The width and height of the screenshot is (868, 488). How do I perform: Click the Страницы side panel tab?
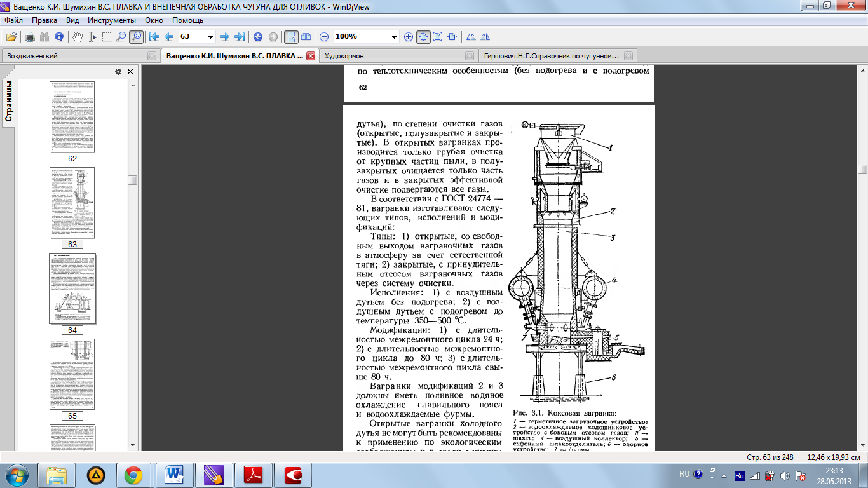click(x=9, y=102)
